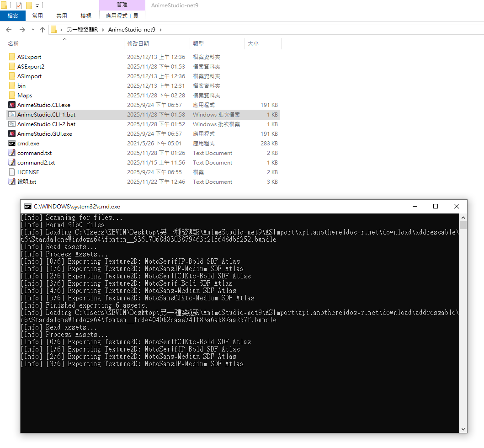Expand the AnimeStudio-net9 breadcrumb chevron
Screen dimensions: 484x448
click(160, 30)
